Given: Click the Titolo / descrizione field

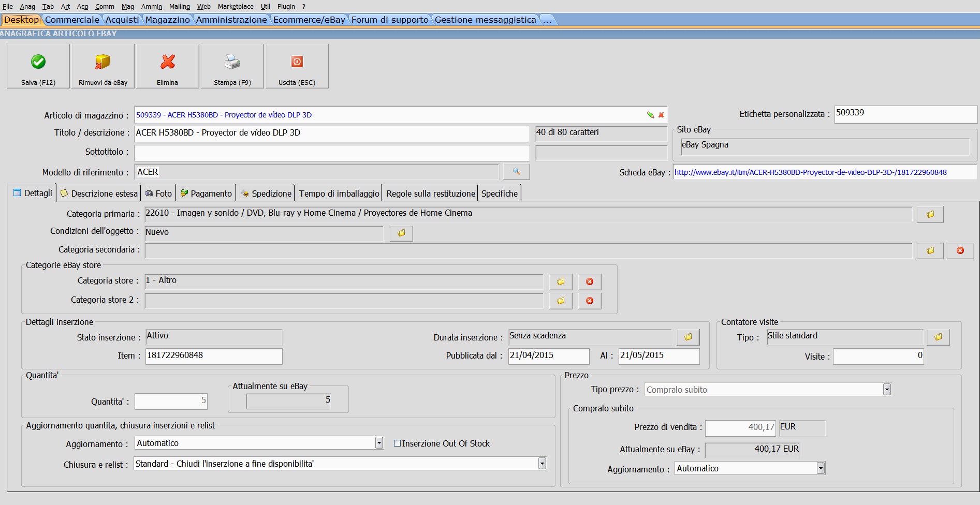Looking at the screenshot, I should (332, 133).
